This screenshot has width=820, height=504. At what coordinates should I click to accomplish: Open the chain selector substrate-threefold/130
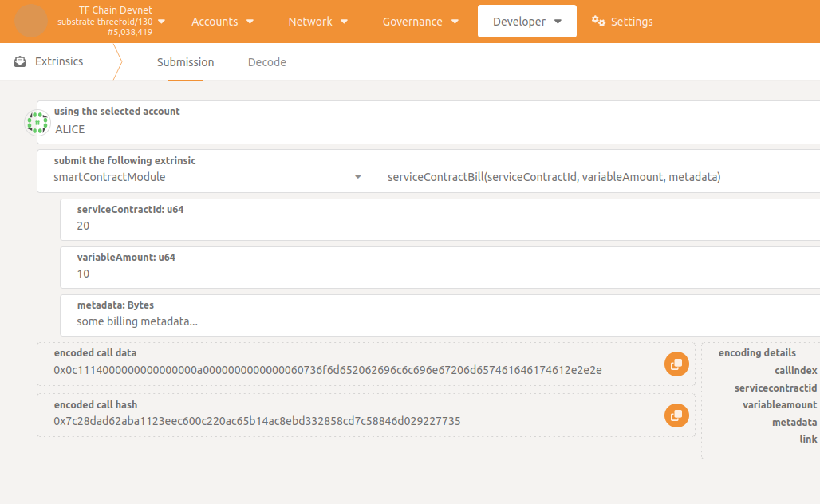coord(111,21)
